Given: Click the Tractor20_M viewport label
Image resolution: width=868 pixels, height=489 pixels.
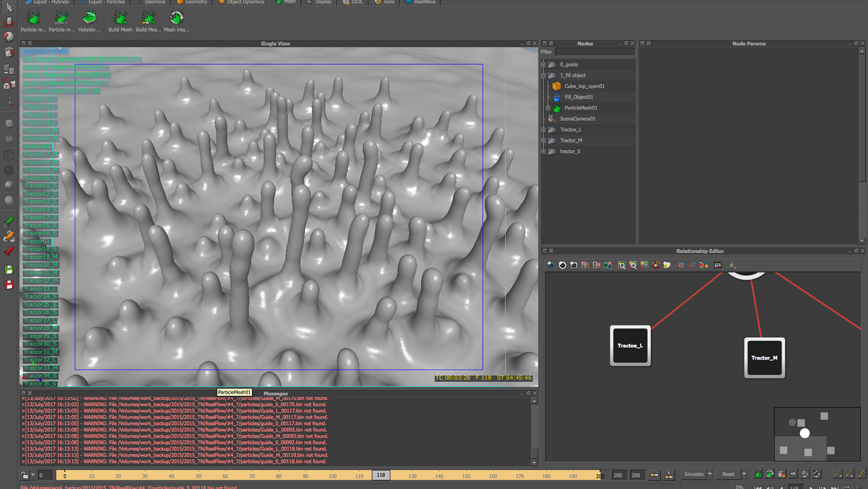Looking at the screenshot, I should (x=41, y=265).
